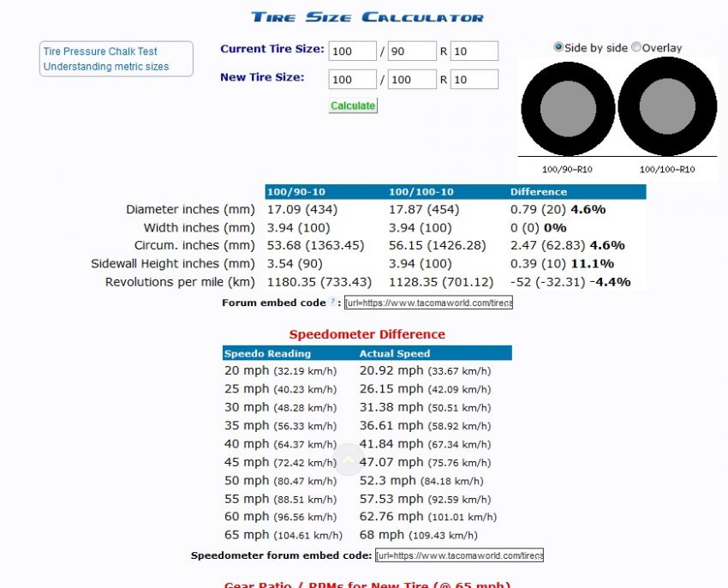Click the Actual Speed column header
This screenshot has height=588, width=728.
tap(395, 354)
